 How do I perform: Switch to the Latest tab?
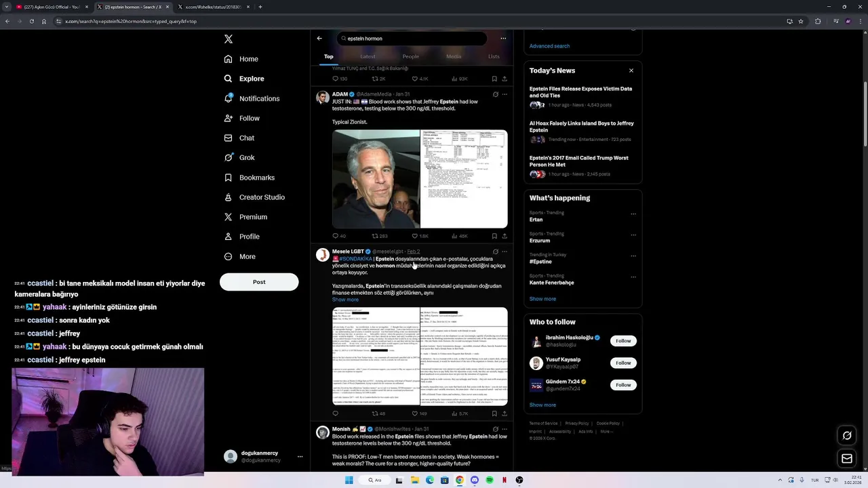368,56
